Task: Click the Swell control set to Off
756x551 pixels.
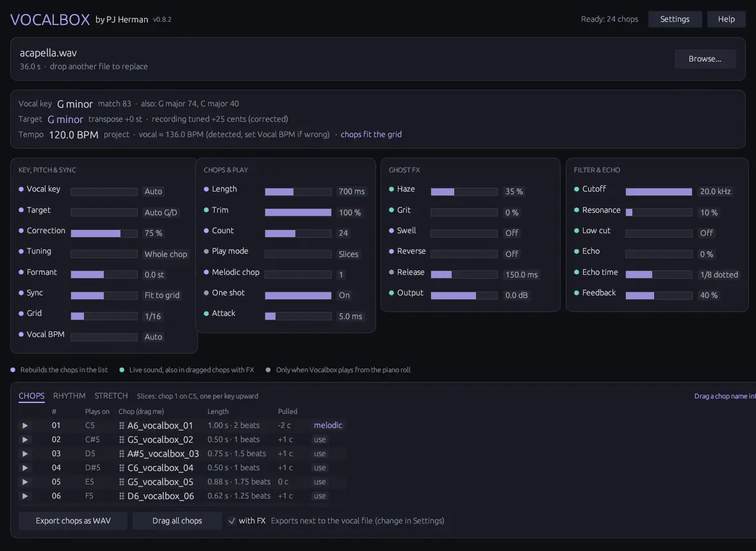Action: (x=464, y=233)
